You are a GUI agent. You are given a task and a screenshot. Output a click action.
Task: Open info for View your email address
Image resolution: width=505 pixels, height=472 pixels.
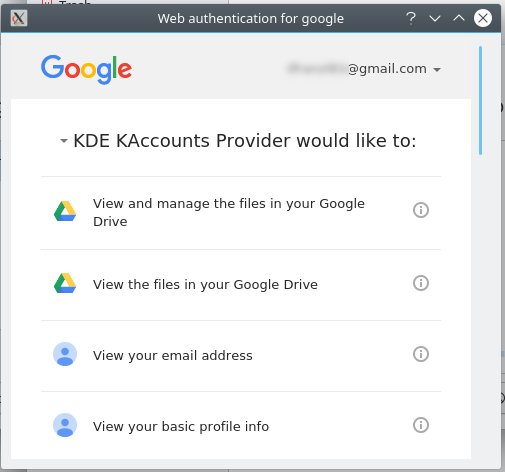pos(421,354)
